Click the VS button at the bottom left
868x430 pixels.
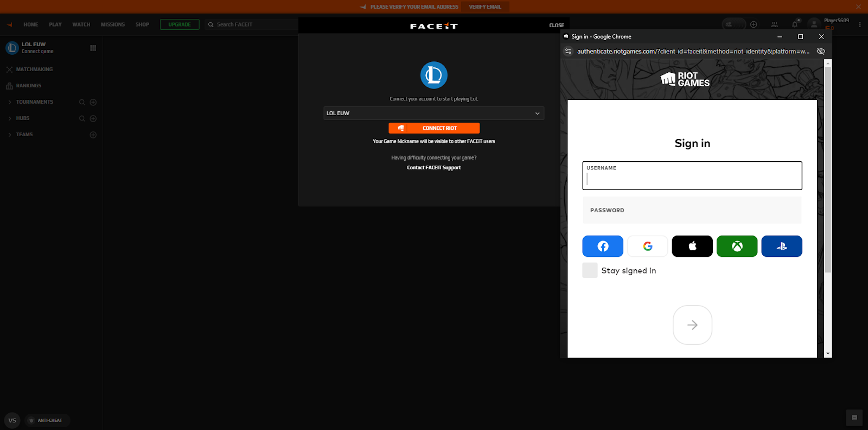pyautogui.click(x=12, y=420)
